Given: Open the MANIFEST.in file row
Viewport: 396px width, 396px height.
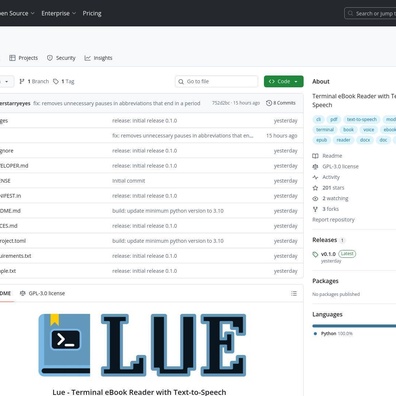Looking at the screenshot, I should click(x=152, y=196).
